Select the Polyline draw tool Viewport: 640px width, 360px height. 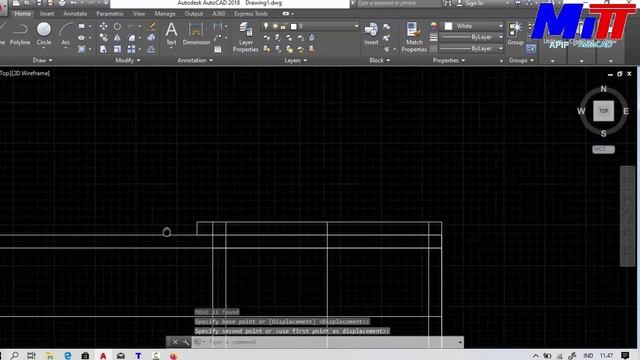tap(20, 34)
